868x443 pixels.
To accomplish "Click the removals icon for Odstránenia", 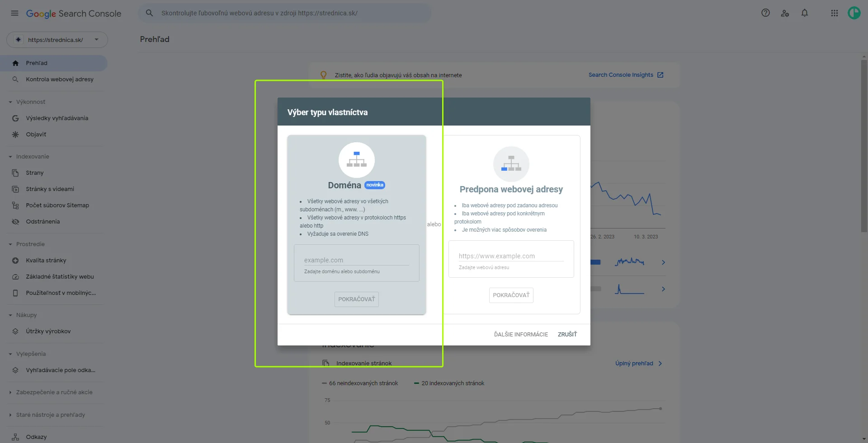I will point(15,222).
